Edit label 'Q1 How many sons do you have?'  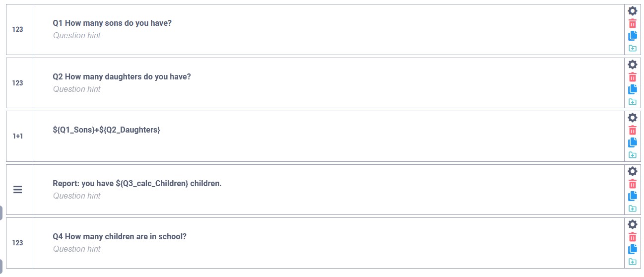point(112,23)
